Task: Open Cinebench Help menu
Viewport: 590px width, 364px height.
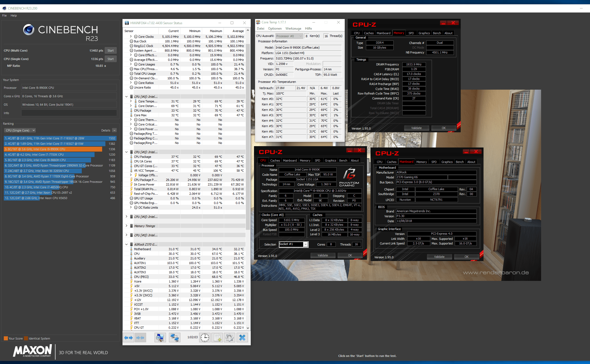Action: (x=14, y=15)
